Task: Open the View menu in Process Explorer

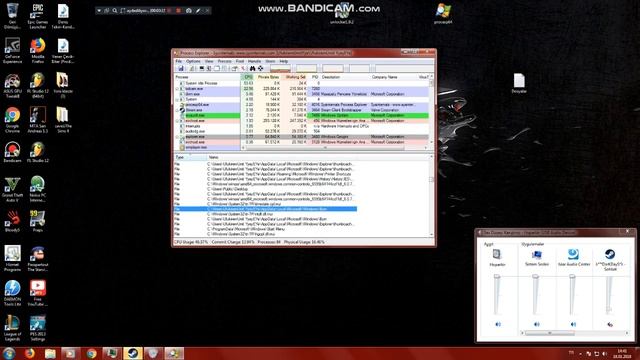Action: pyautogui.click(x=209, y=61)
